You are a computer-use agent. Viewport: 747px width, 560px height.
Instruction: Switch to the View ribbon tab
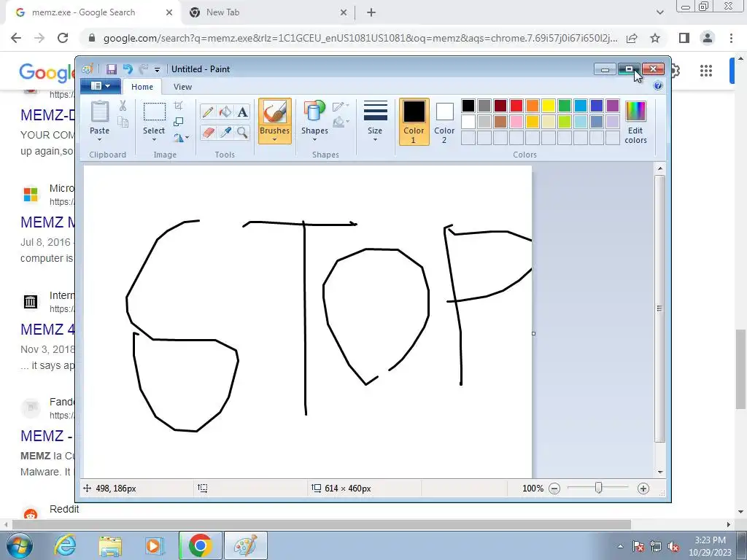tap(182, 87)
